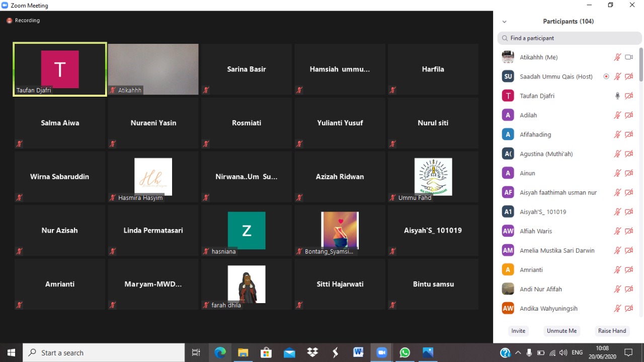The image size is (644, 362).
Task: Click muted mic icon on Sarina Basir tile
Action: point(206,90)
